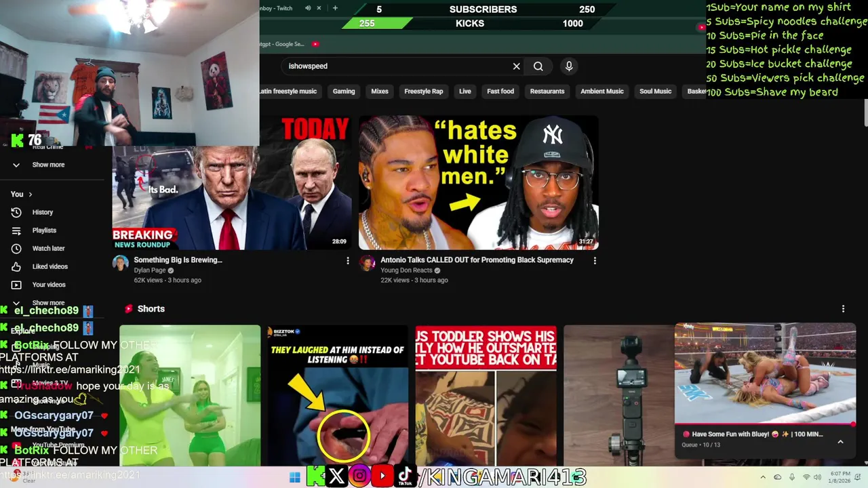Image resolution: width=868 pixels, height=488 pixels.
Task: Select the Mixes chip
Action: [380, 91]
